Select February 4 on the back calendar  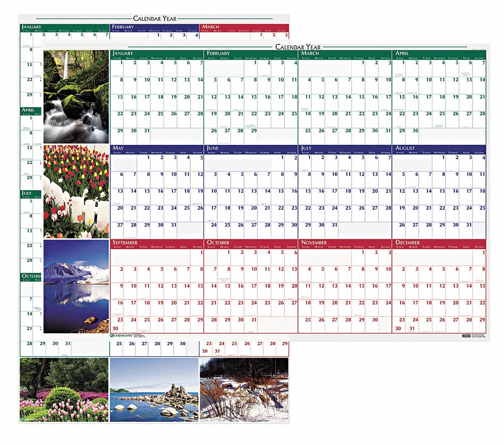point(193,36)
